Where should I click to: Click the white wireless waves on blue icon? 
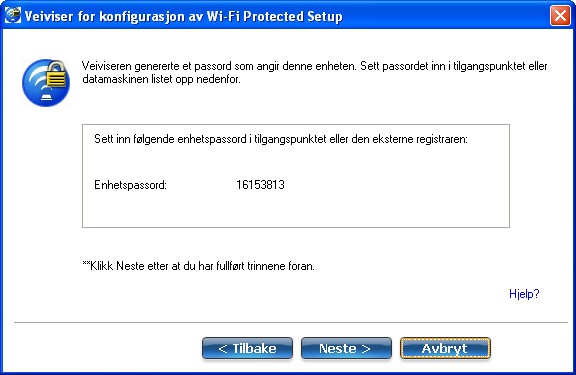[36, 85]
